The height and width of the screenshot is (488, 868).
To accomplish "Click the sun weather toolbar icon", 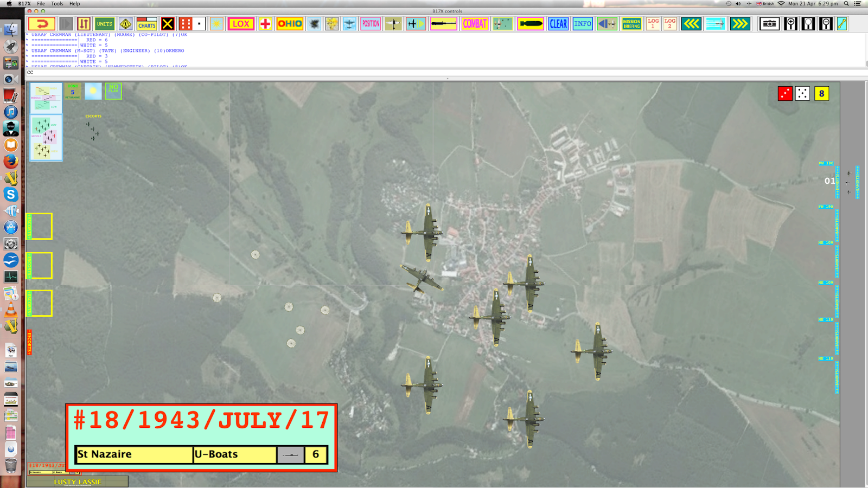I will [x=216, y=24].
